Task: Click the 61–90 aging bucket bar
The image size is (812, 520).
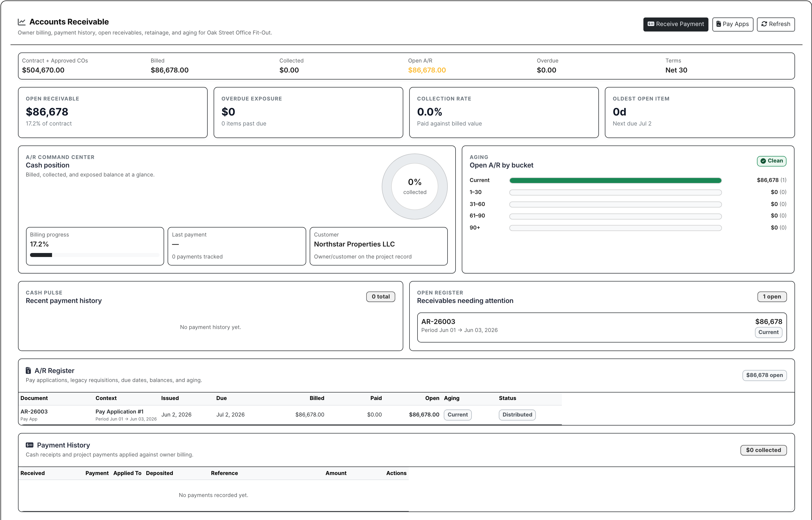Action: (615, 216)
